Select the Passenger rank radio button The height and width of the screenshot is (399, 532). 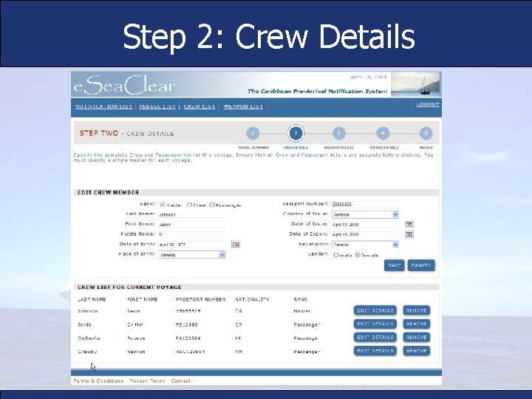(212, 205)
